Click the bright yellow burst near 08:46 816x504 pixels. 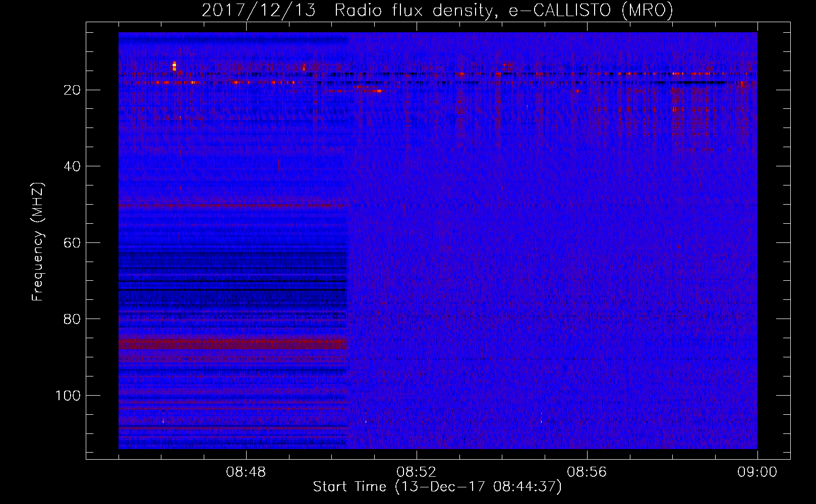174,66
